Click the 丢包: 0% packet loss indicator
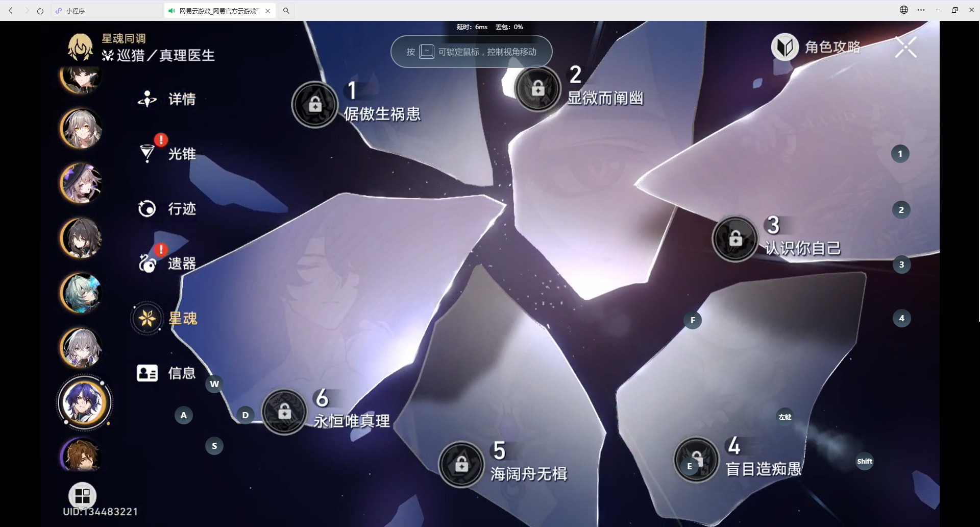This screenshot has height=527, width=980. 509,27
